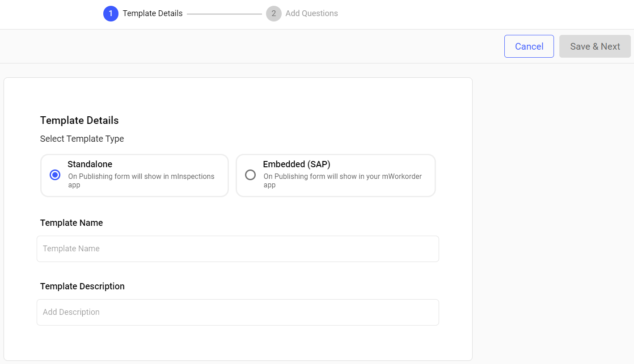Screen dimensions: 634x364
Task: Click the "Embedded (SAP)" option title text
Action: click(x=296, y=164)
